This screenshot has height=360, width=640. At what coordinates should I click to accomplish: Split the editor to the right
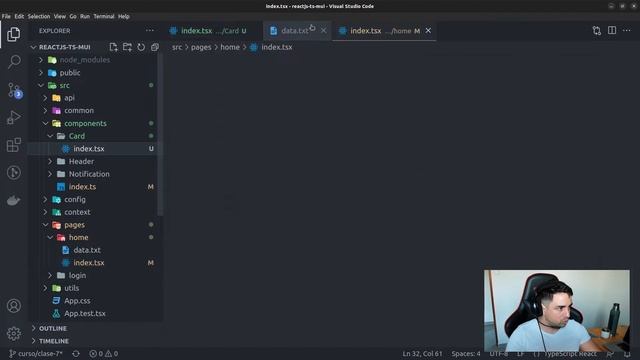(x=612, y=31)
